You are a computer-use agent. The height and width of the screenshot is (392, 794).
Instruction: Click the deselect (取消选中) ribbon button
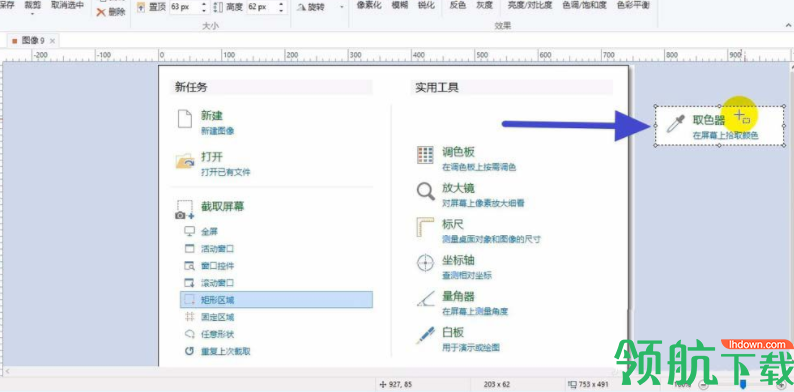click(x=67, y=6)
